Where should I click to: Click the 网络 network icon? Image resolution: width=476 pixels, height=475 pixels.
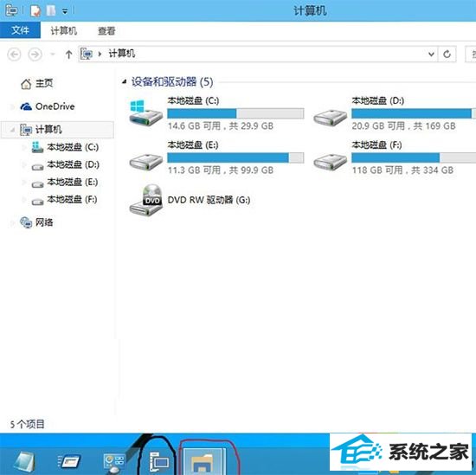point(26,222)
